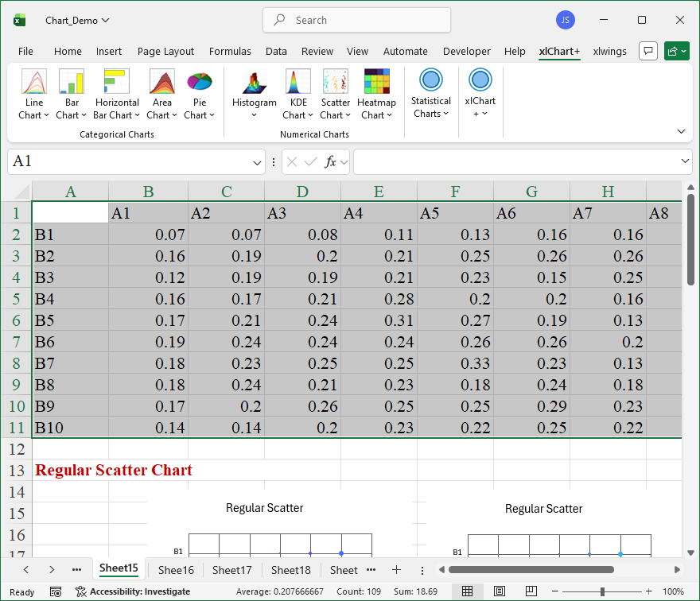Select the Pie Chart icon
700x601 pixels.
click(199, 83)
